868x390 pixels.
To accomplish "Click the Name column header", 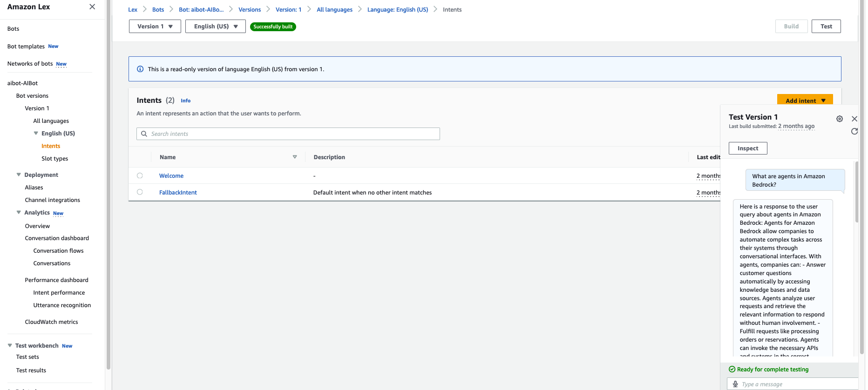I will click(x=168, y=157).
